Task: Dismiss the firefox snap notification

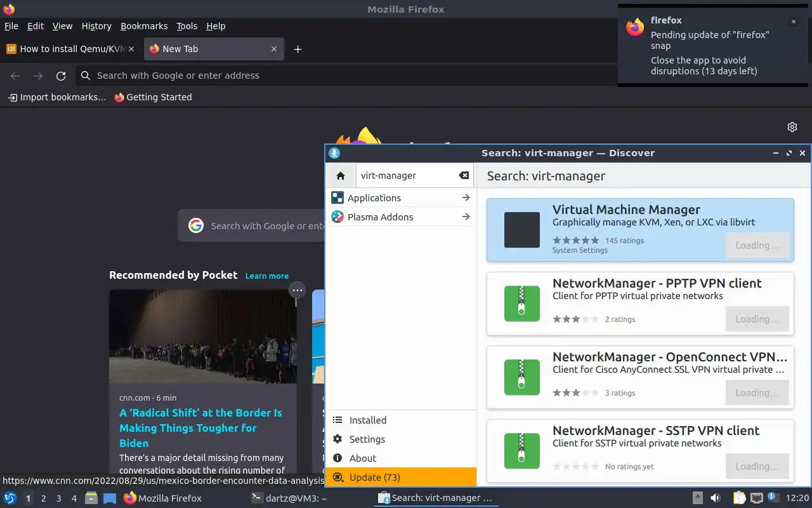Action: point(793,22)
